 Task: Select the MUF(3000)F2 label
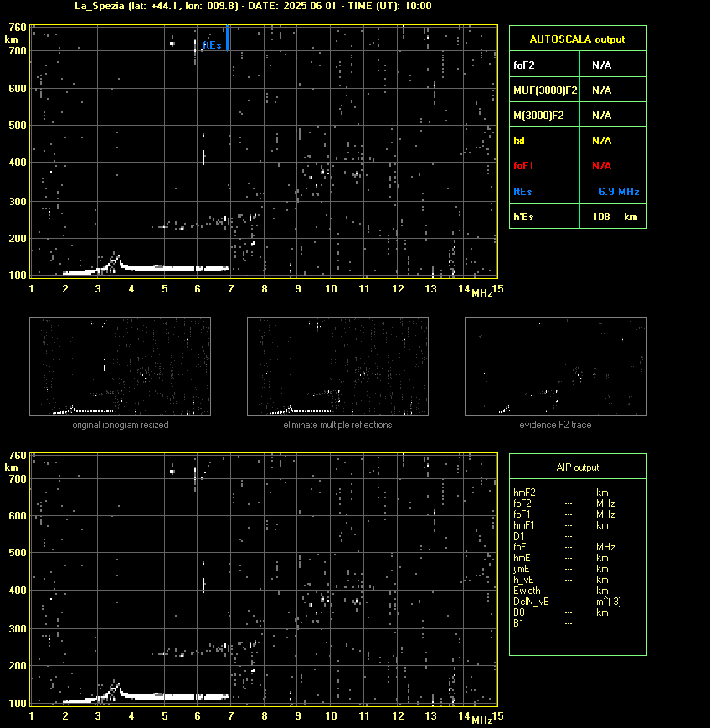(x=545, y=90)
